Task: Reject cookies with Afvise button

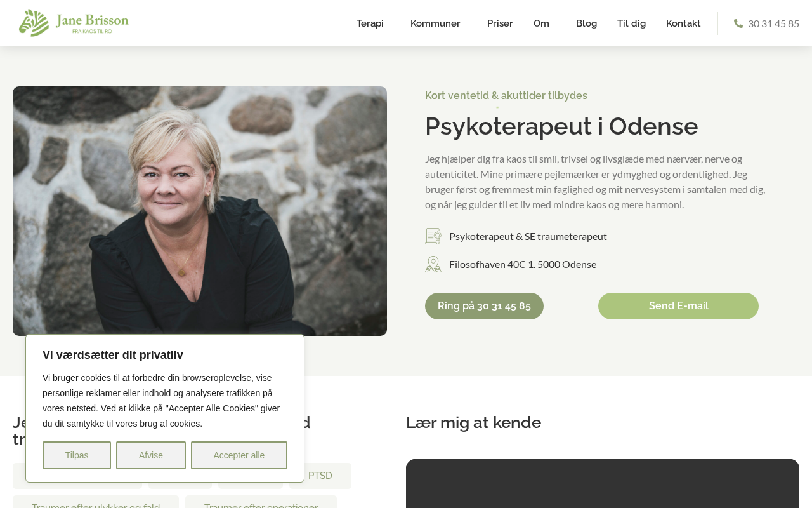Action: point(151,455)
